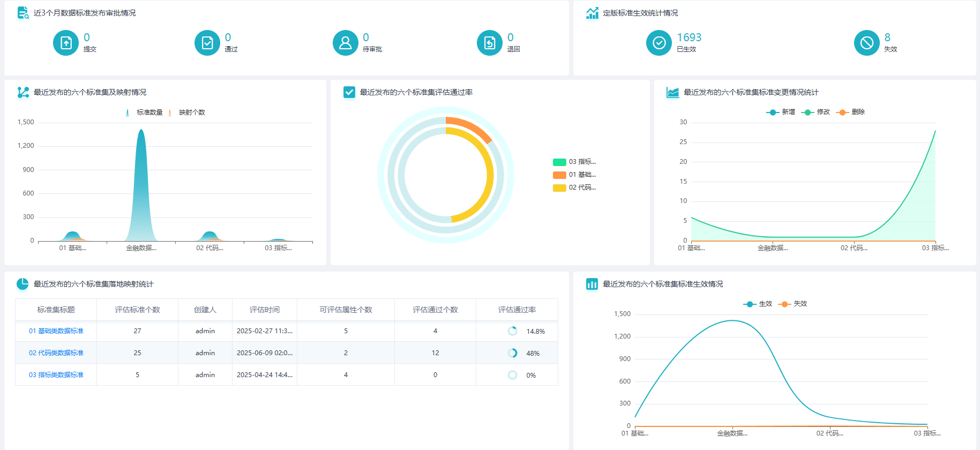Click the 退回 returned document icon
The height and width of the screenshot is (450, 980).
[490, 43]
